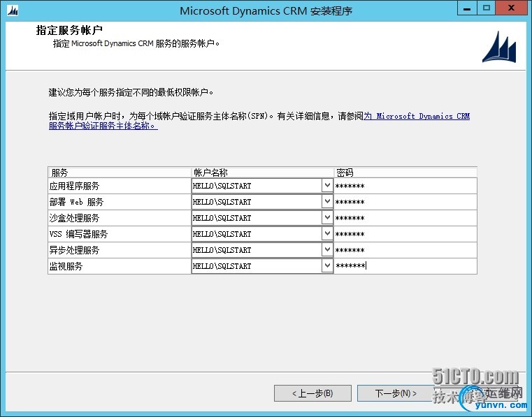The image size is (532, 417).
Task: Click the 服务 column header
Action: point(120,173)
